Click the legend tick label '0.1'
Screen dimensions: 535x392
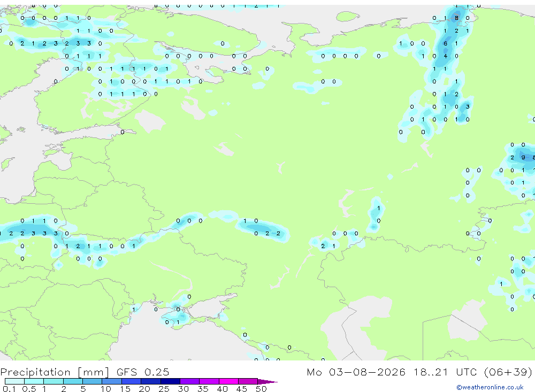point(9,389)
